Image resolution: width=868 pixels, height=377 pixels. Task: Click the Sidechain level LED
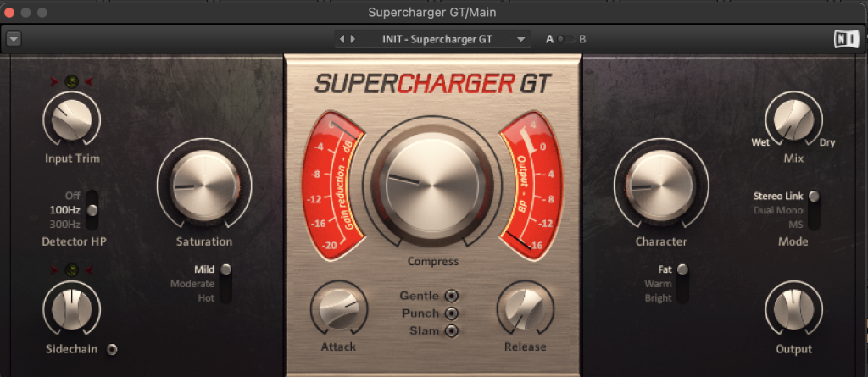72,271
